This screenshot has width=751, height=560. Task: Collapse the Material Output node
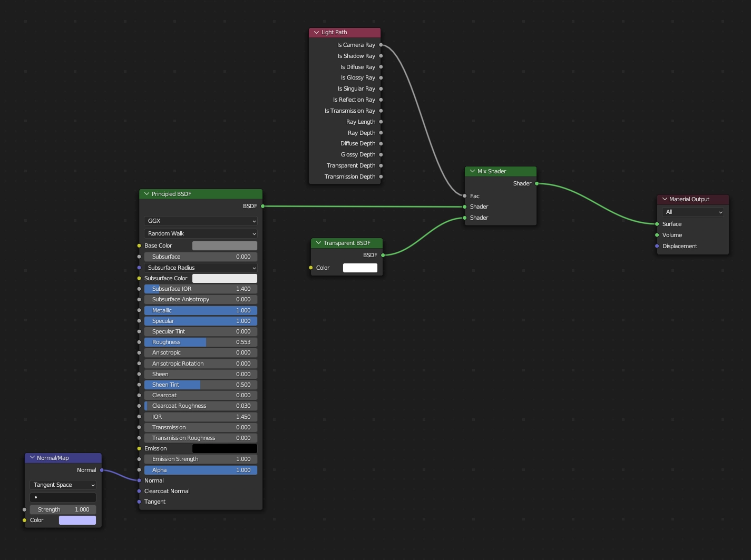(x=665, y=199)
